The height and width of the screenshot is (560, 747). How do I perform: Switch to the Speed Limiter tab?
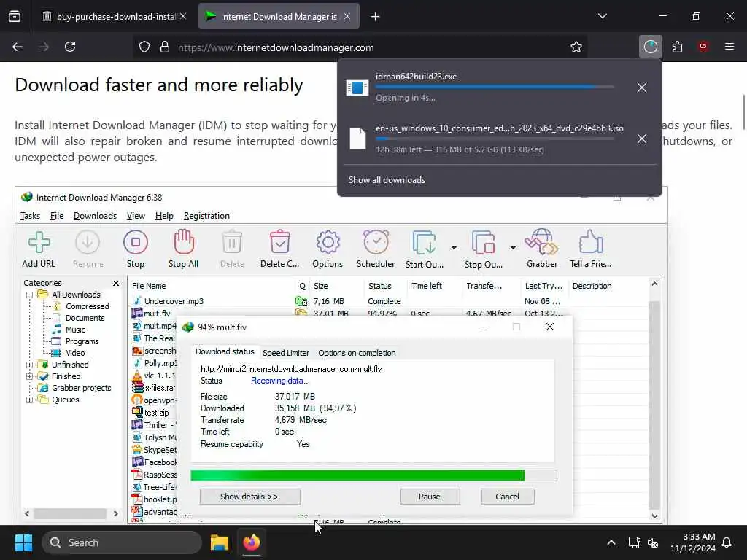coord(286,353)
